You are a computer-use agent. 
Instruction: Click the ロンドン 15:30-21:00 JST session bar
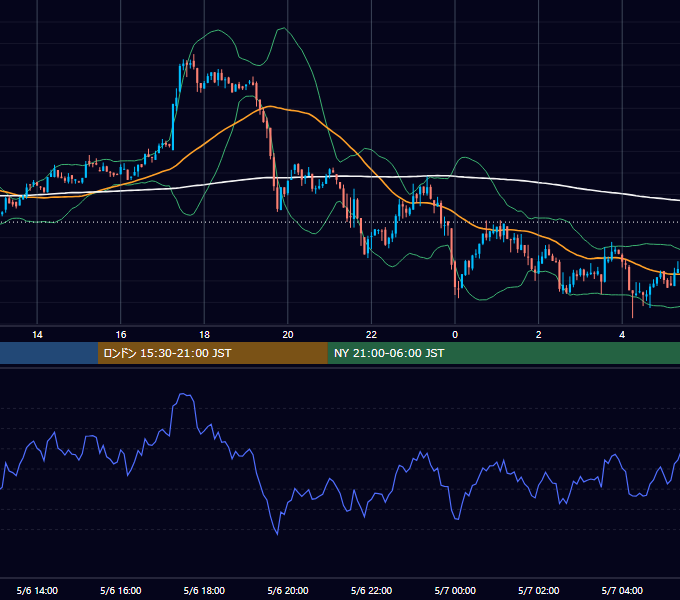click(212, 353)
